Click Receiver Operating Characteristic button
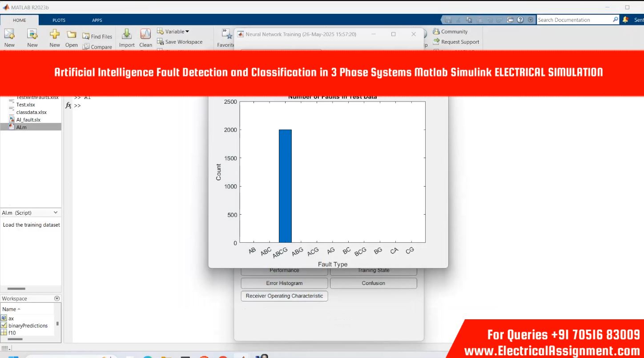The height and width of the screenshot is (358, 644). click(x=284, y=296)
